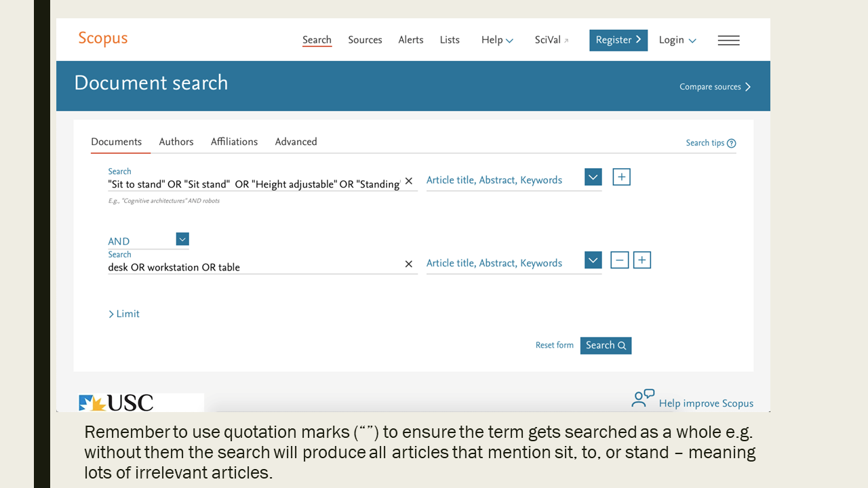
Task: Click the 'Document search' heading
Action: coord(151,83)
